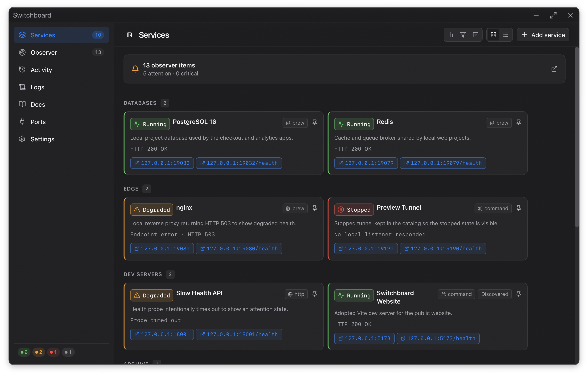Pin the Preview Tunnel service
588x375 pixels.
(518, 208)
